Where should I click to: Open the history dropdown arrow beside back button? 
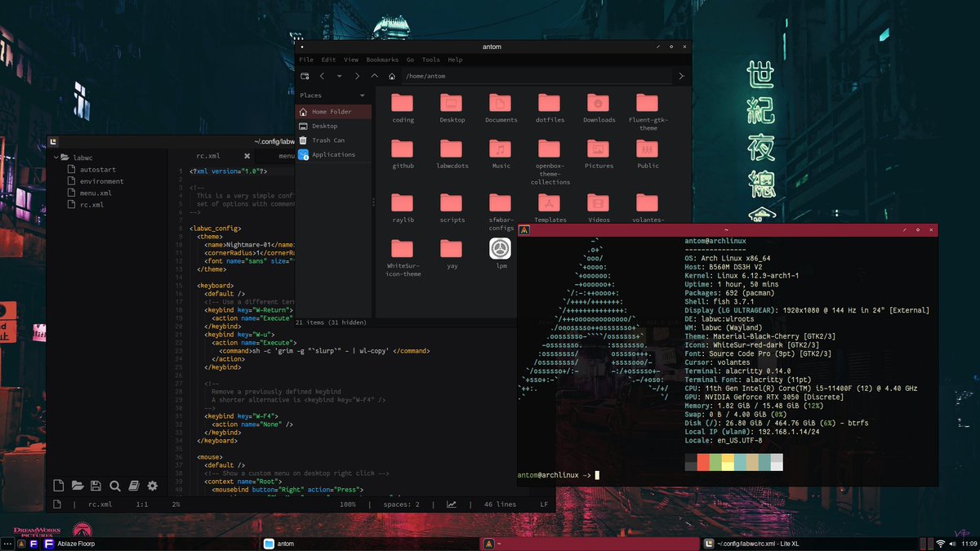click(x=338, y=76)
